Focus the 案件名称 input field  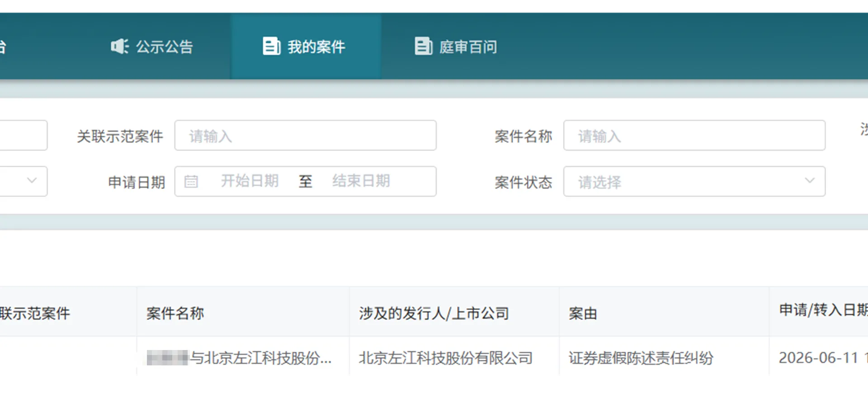[694, 135]
